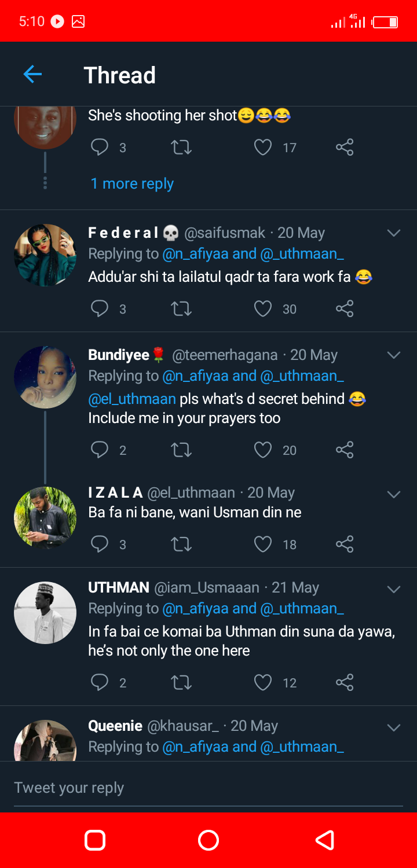Open options chevron on Federal tweet
Image resolution: width=417 pixels, height=868 pixels.
(394, 233)
